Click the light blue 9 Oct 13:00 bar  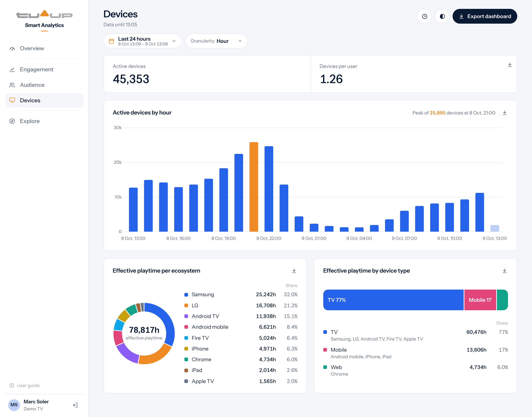(495, 228)
